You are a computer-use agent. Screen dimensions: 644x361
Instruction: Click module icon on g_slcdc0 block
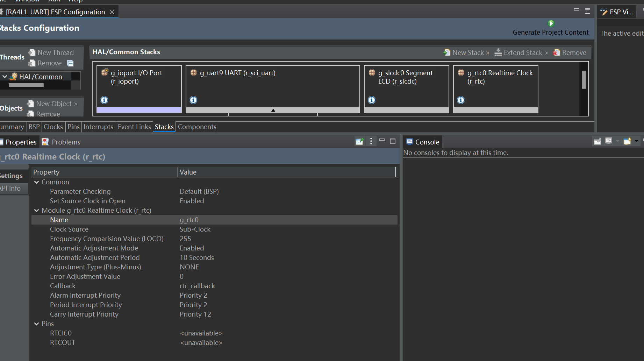372,72
